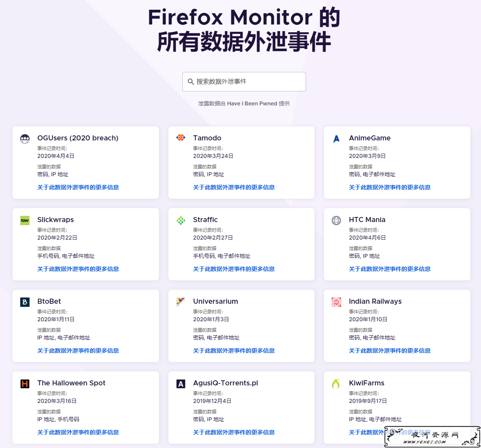This screenshot has height=448, width=481.
Task: Click the Universarium card title
Action: [x=215, y=301]
